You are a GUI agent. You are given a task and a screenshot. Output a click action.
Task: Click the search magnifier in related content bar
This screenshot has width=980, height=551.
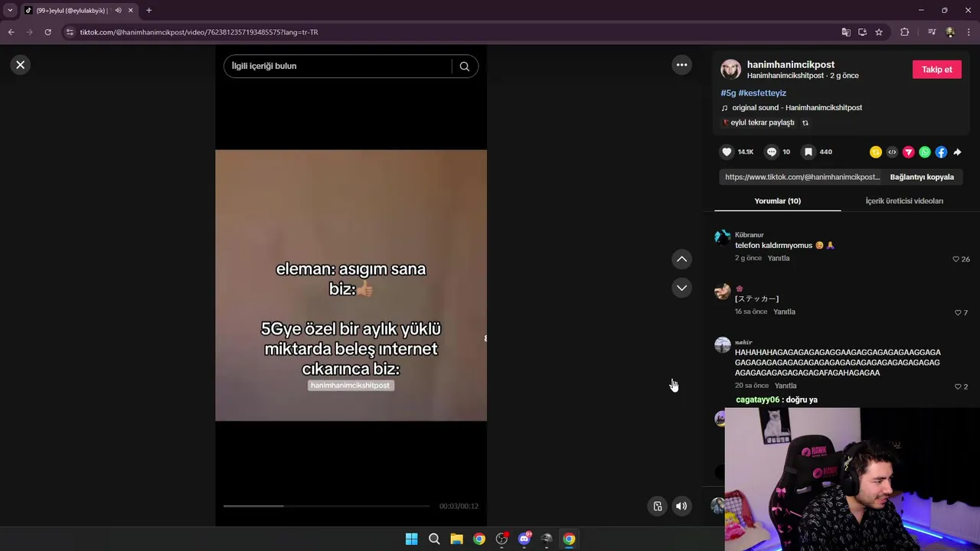[x=464, y=67]
